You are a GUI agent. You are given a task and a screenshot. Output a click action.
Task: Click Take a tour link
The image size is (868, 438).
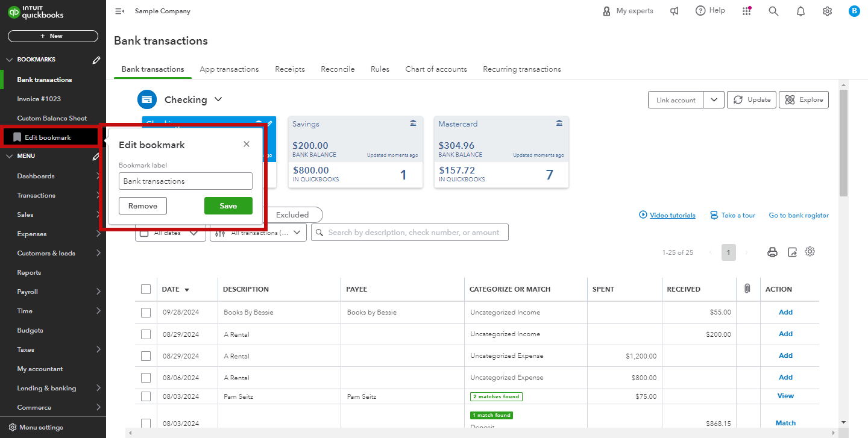pos(732,215)
